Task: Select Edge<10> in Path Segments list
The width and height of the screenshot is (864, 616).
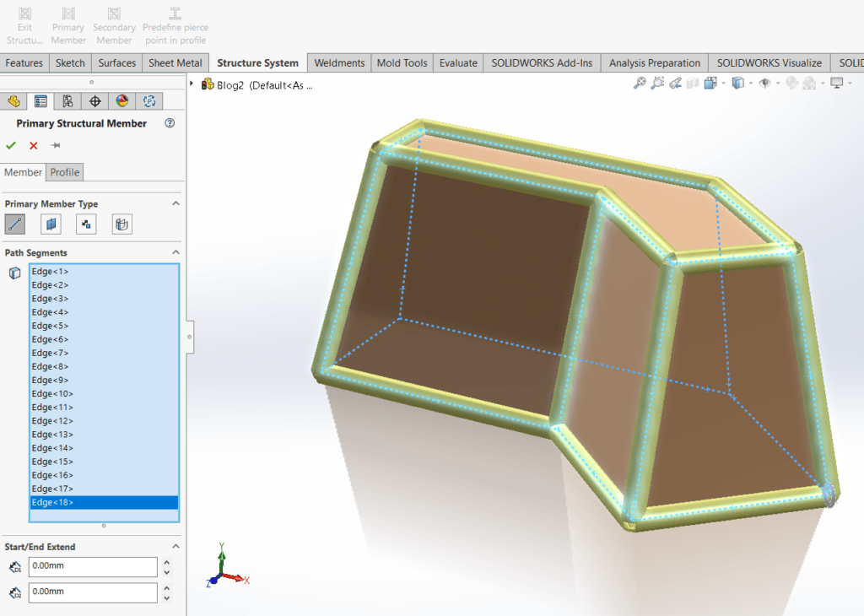Action: point(52,394)
